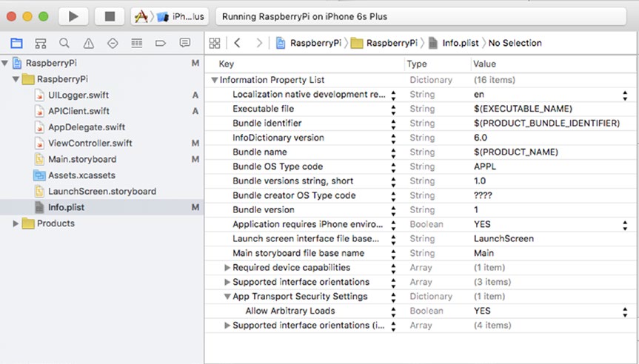
Task: Open Localization native development region value dropdown
Action: (624, 95)
